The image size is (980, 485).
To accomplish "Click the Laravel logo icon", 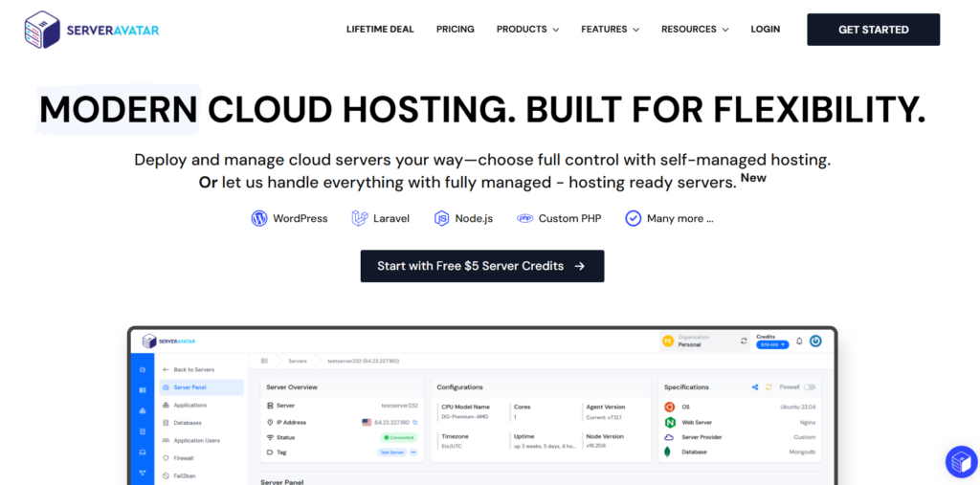I will (x=360, y=218).
